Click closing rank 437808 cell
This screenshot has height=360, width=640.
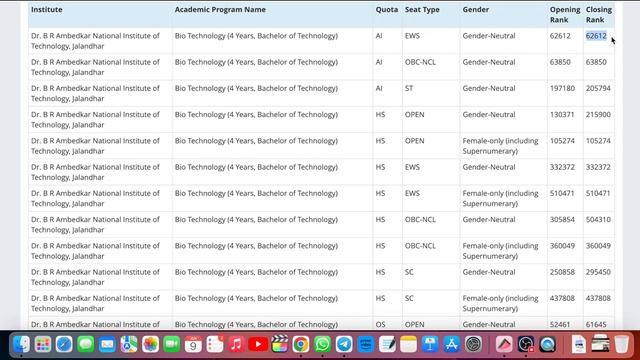coord(598,298)
